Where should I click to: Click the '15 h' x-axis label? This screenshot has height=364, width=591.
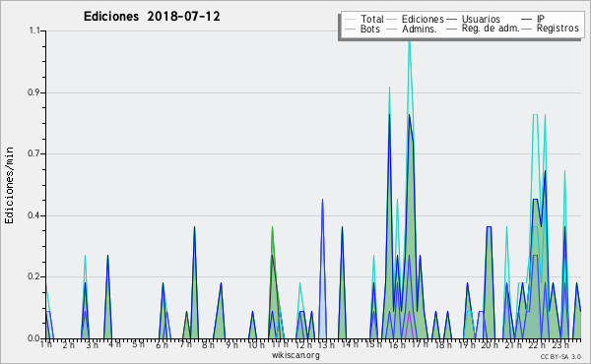coord(373,344)
